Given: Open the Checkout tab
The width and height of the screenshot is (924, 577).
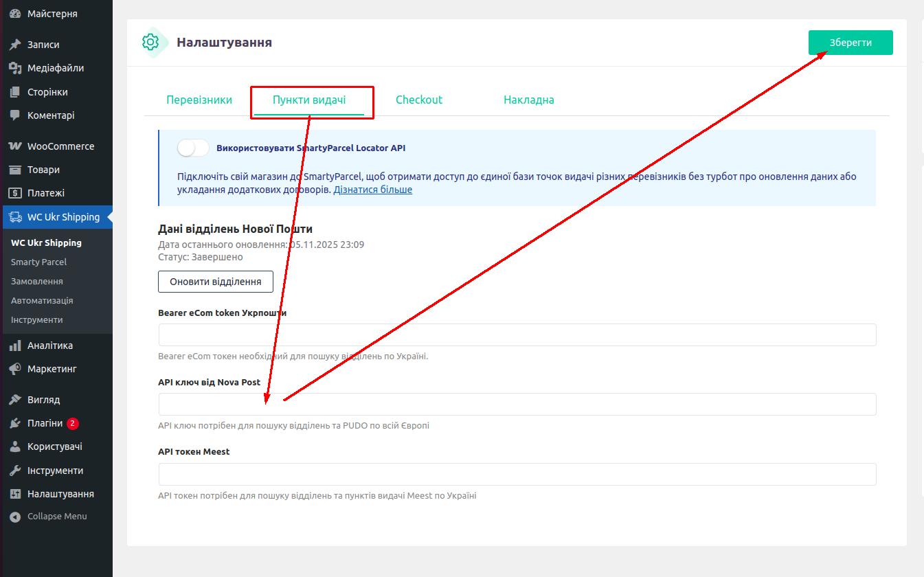Looking at the screenshot, I should (419, 100).
